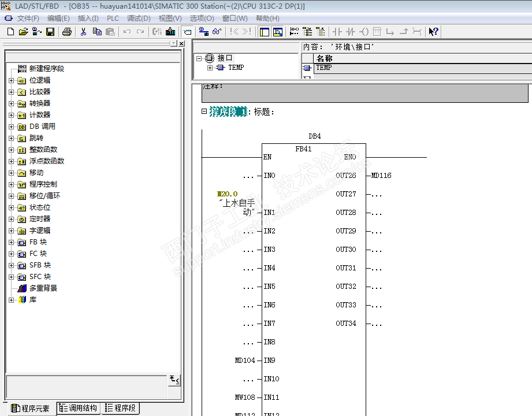Switch to the 调用结构 tab
This screenshot has height=416, width=532.
[x=79, y=408]
